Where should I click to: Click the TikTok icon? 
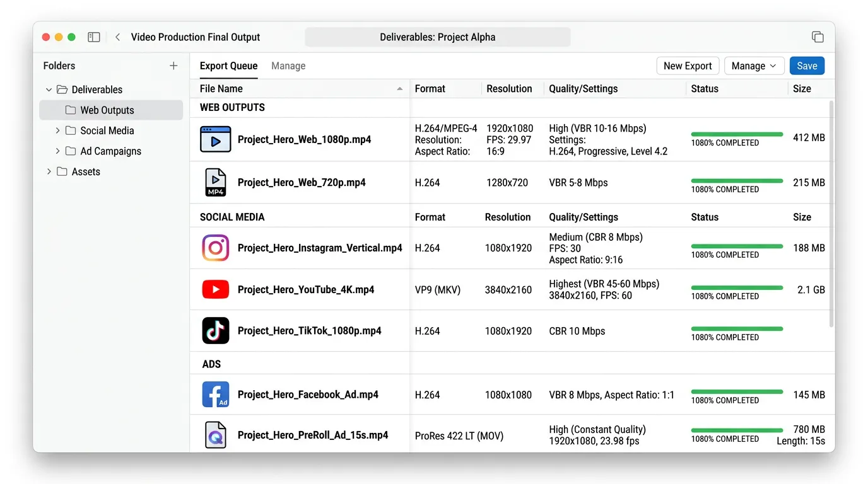point(216,330)
